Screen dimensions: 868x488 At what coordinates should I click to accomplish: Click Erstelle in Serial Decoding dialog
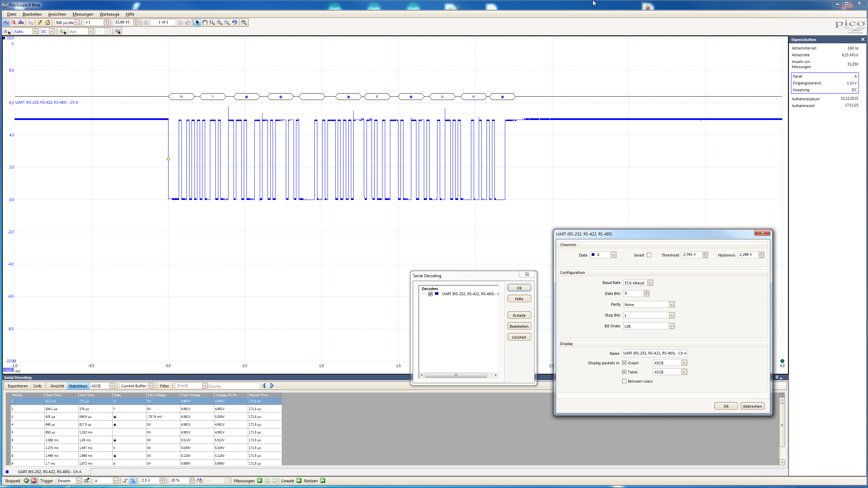tap(519, 315)
